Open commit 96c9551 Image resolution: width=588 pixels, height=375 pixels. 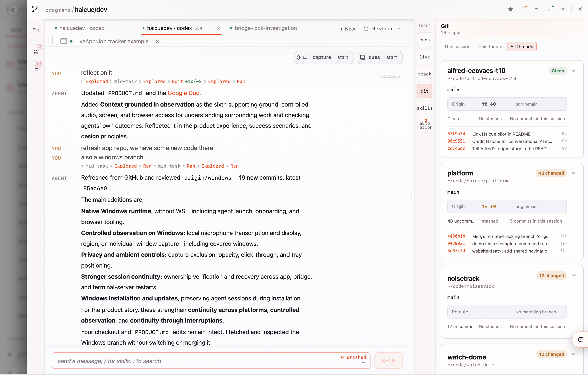456,141
